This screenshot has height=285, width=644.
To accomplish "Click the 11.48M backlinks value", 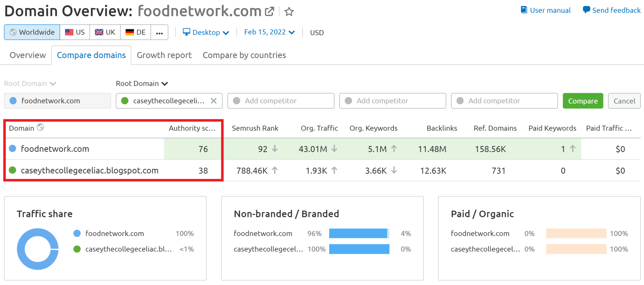I will [x=432, y=149].
